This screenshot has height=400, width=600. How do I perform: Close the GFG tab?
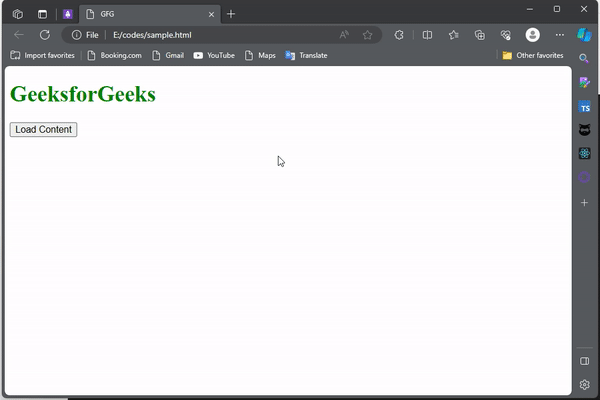[211, 15]
